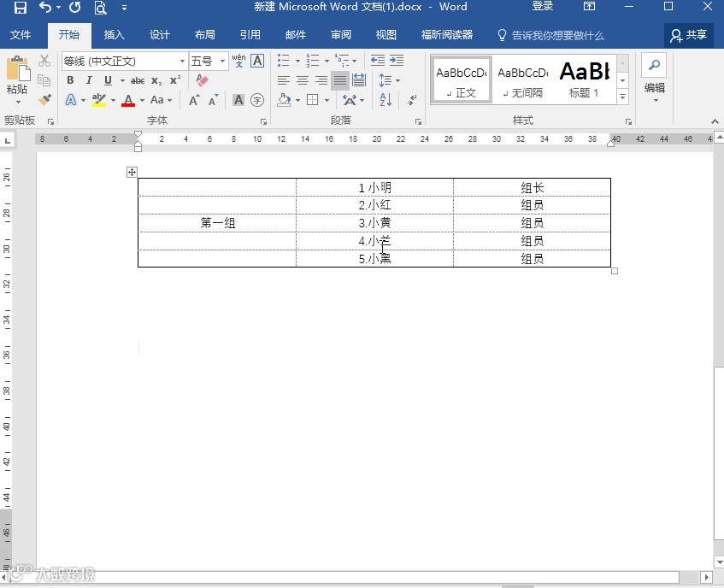Apply distributed alignment
724x588 pixels.
coord(359,80)
